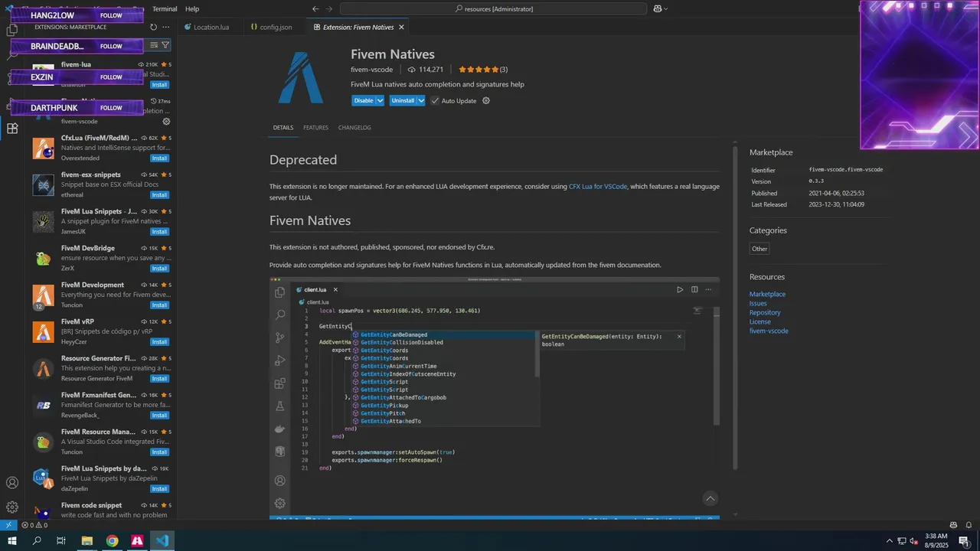
Task: Toggle the Auto Update checkbox
Action: tap(435, 100)
